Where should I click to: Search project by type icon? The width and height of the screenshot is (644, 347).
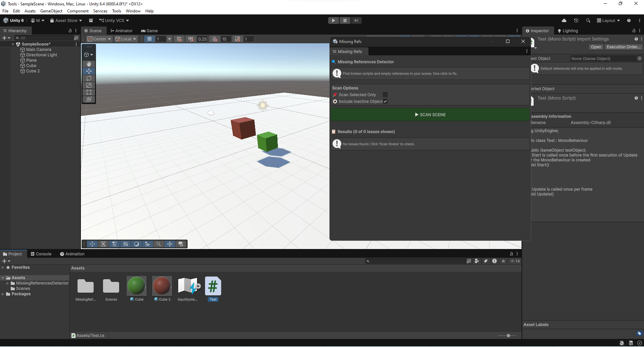tap(477, 261)
